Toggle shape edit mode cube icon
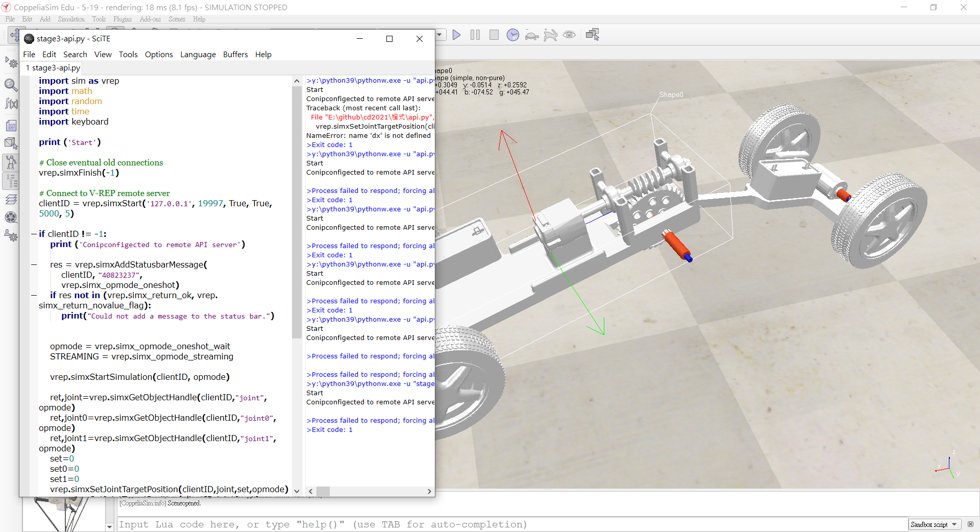This screenshot has width=980, height=532. [11, 143]
